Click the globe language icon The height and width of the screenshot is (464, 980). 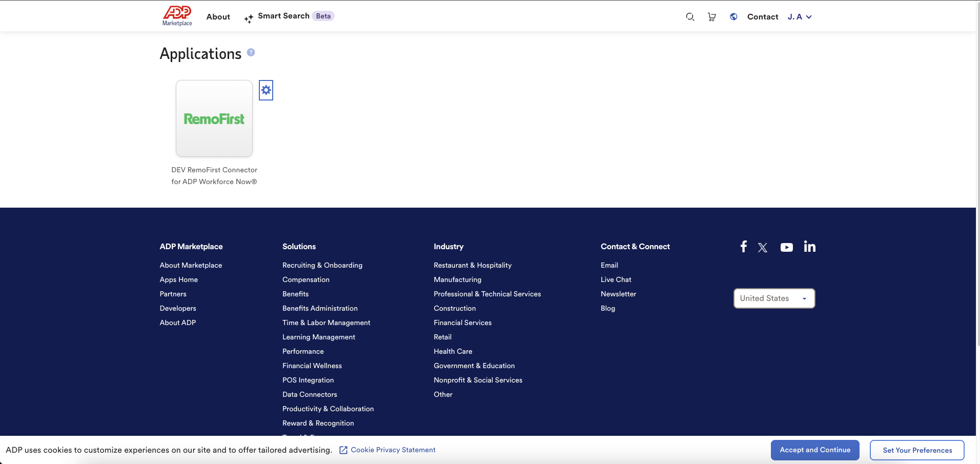[x=734, y=17]
